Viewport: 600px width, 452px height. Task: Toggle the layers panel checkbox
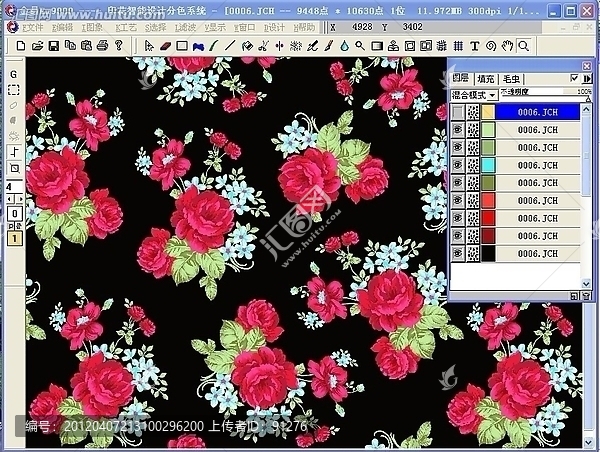(574, 78)
